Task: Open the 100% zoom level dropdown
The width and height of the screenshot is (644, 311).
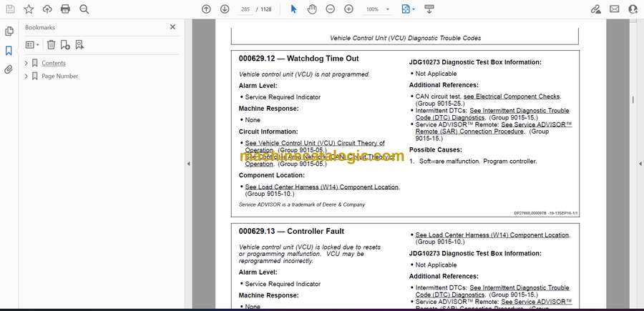Action: pos(378,9)
